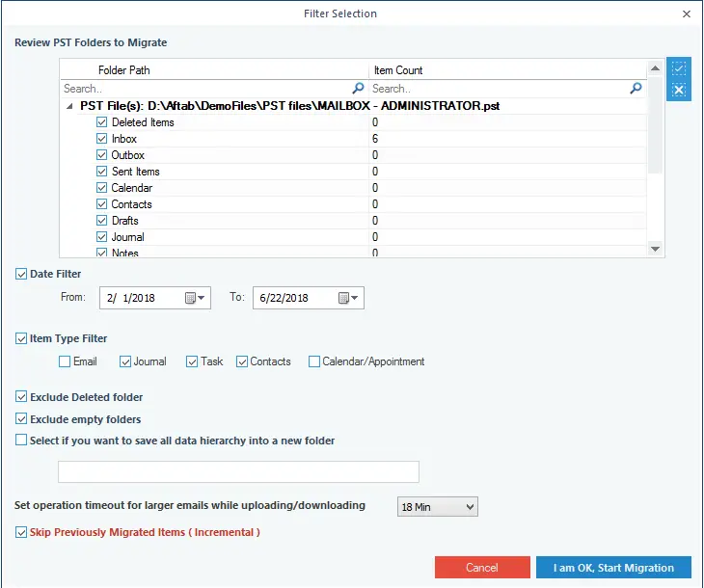
Task: Uncheck the Outbox folder checkbox
Action: (102, 155)
